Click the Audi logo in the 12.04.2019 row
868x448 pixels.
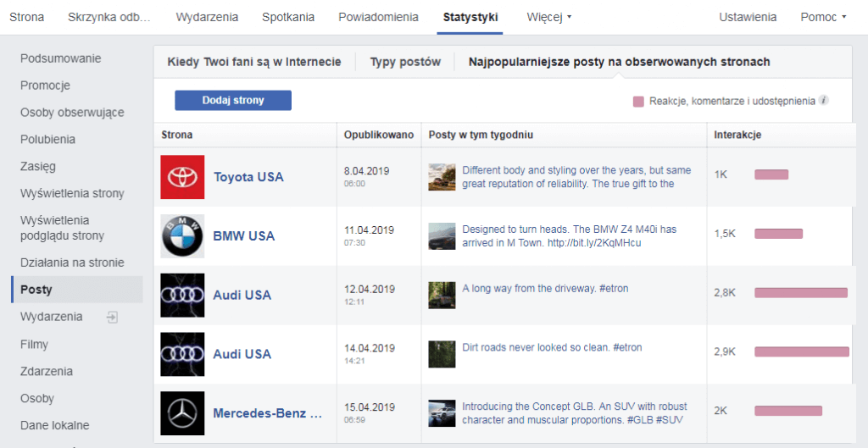tap(182, 296)
